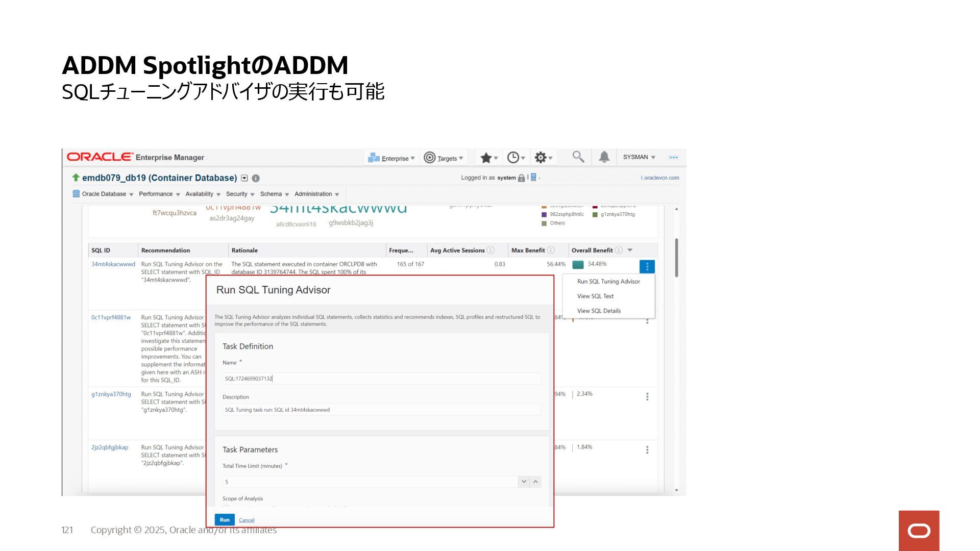Viewport: 980px width, 551px height.
Task: Sort by Overall Benefit descending arrow
Action: pyautogui.click(x=630, y=250)
